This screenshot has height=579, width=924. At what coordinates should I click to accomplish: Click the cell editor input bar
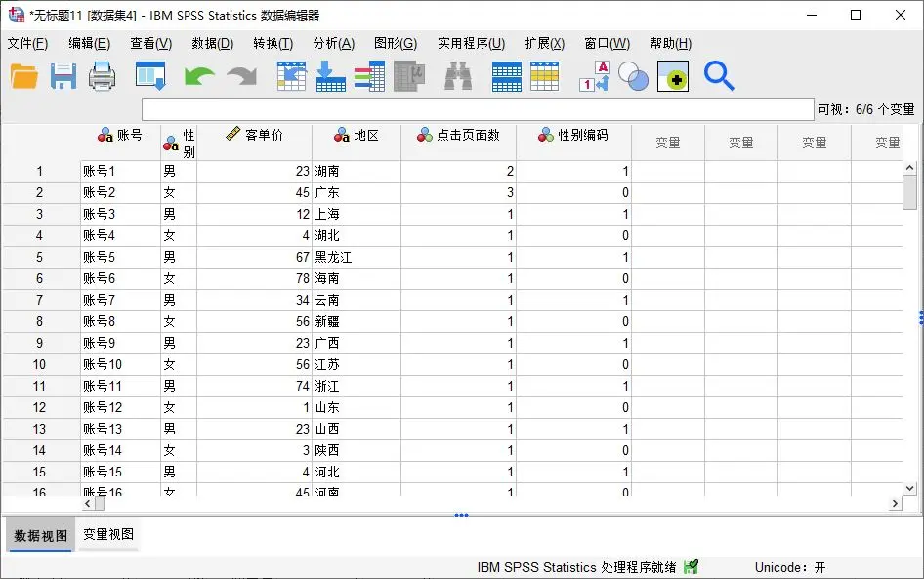coord(478,109)
